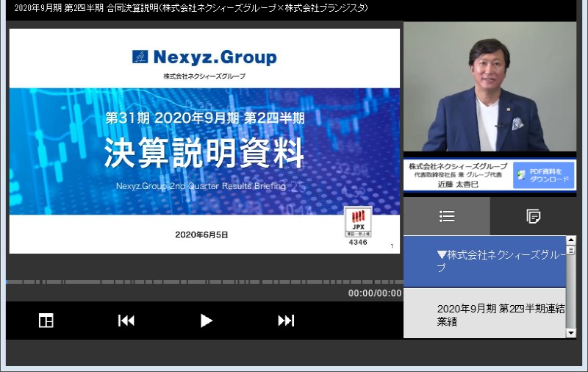
Task: Download the PDF materials
Action: [544, 175]
